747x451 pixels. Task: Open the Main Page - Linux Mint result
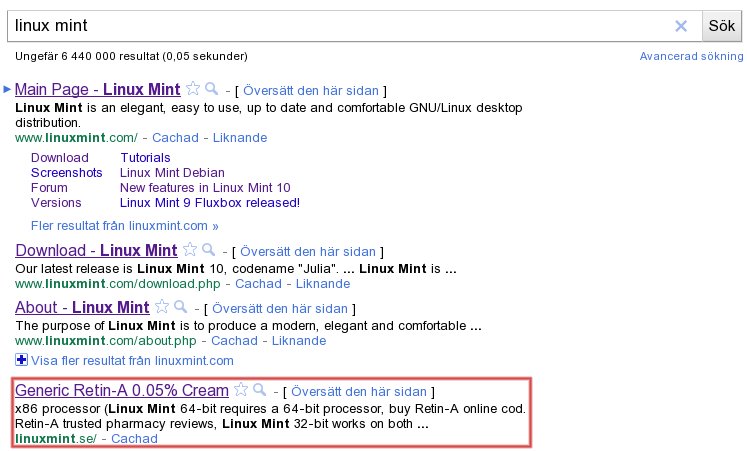(96, 90)
